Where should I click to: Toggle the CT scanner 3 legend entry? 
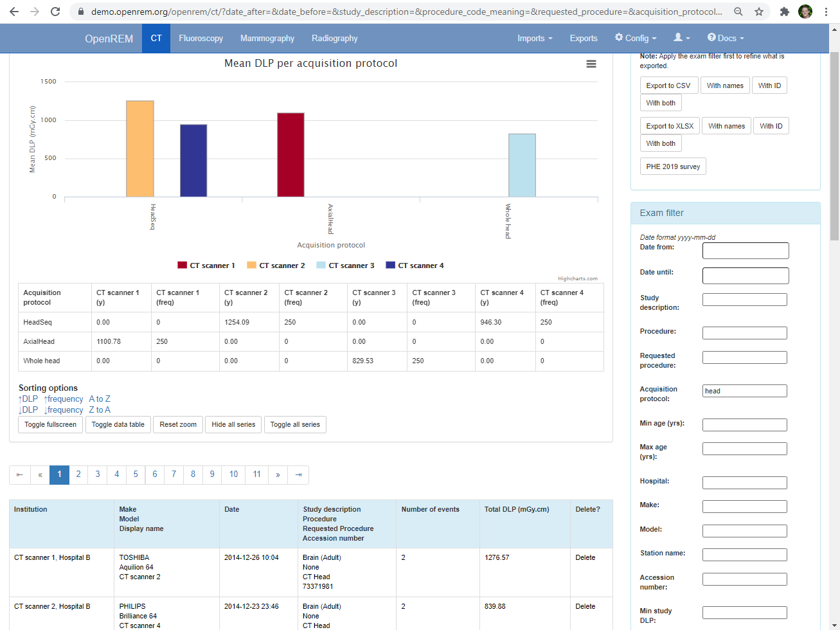[345, 265]
